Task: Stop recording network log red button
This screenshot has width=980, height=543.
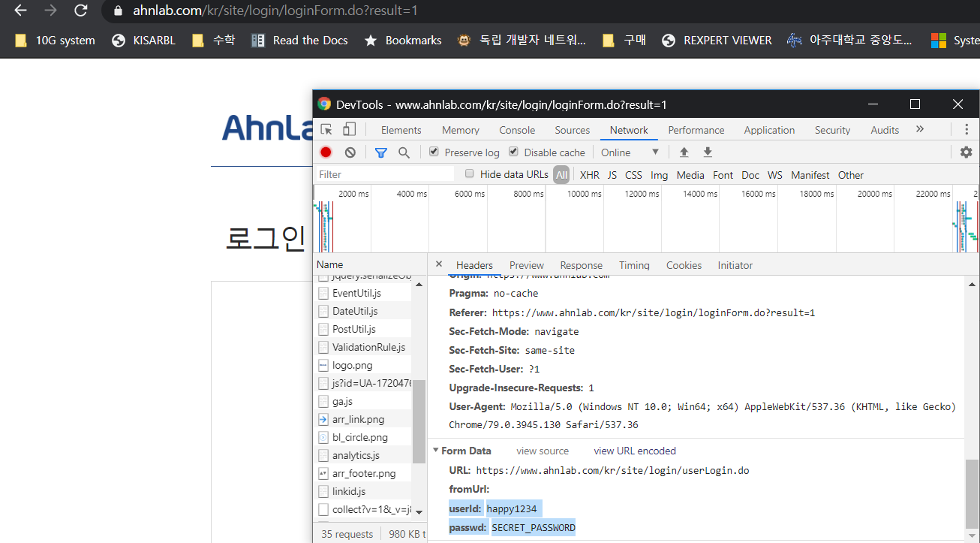Action: tap(326, 152)
